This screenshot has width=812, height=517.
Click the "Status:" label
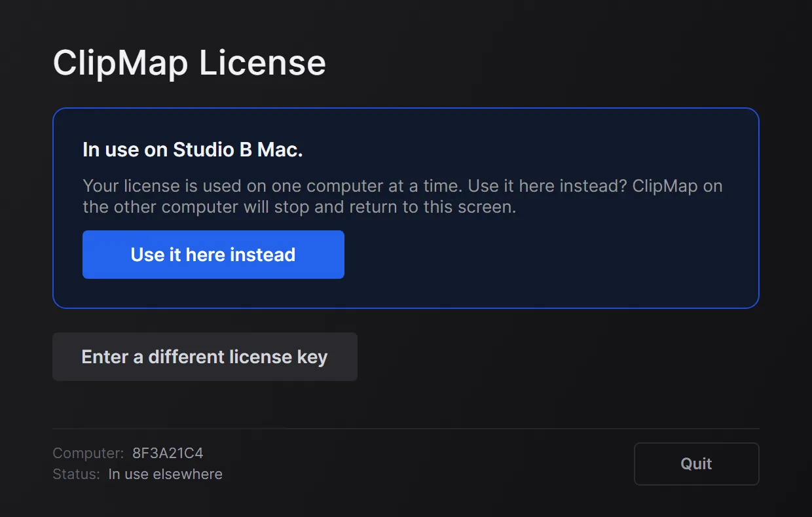point(77,474)
